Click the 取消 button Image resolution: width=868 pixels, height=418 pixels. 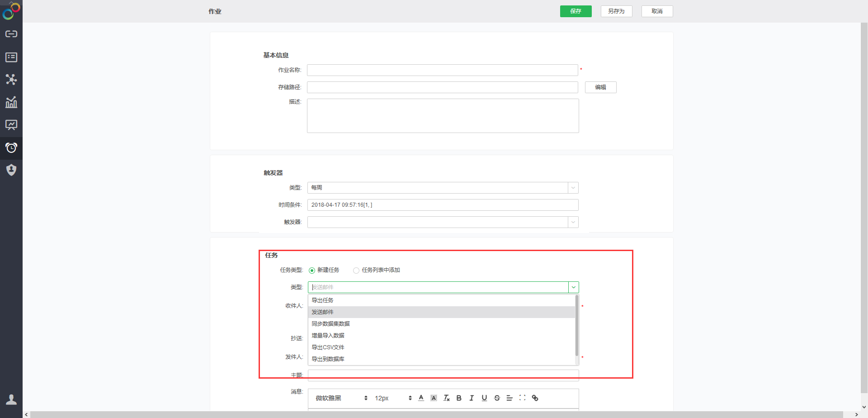pyautogui.click(x=657, y=11)
